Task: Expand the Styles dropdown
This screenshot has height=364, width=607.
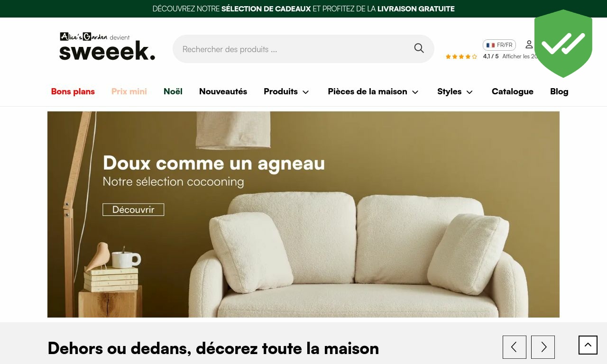Action: tap(455, 91)
